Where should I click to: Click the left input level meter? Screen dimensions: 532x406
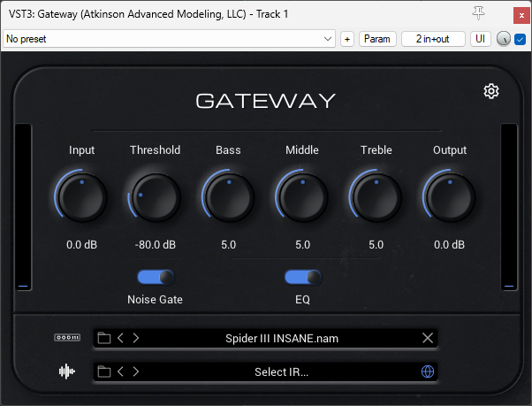[23, 207]
